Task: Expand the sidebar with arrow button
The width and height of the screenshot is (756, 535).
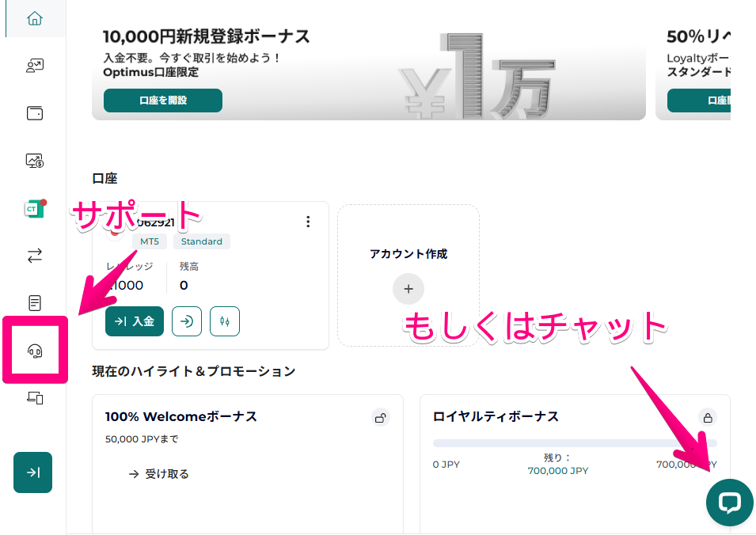Action: [x=33, y=472]
